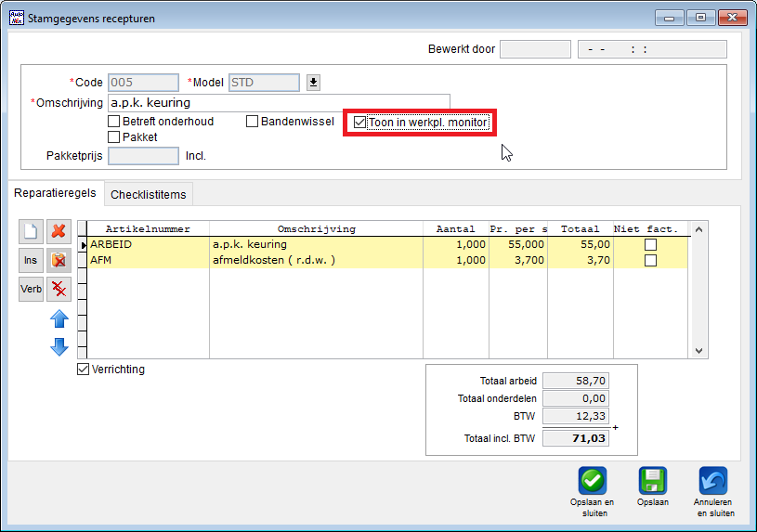Click the double red X delete-all icon
Screen dimensions: 757x532
click(59, 289)
